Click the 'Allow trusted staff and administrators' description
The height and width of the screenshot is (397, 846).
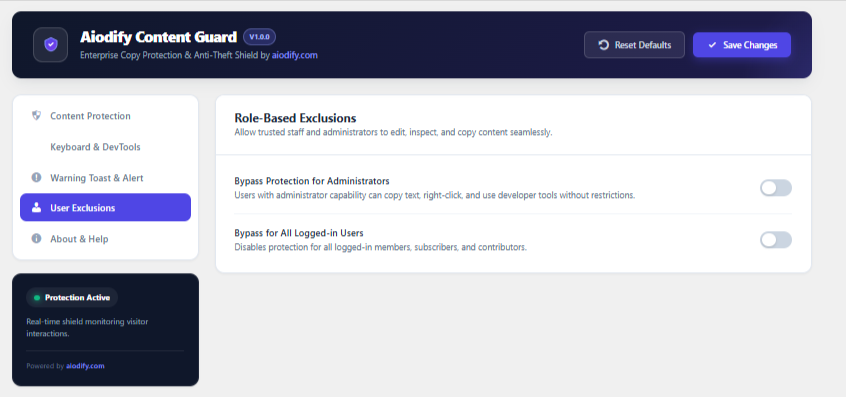click(393, 132)
